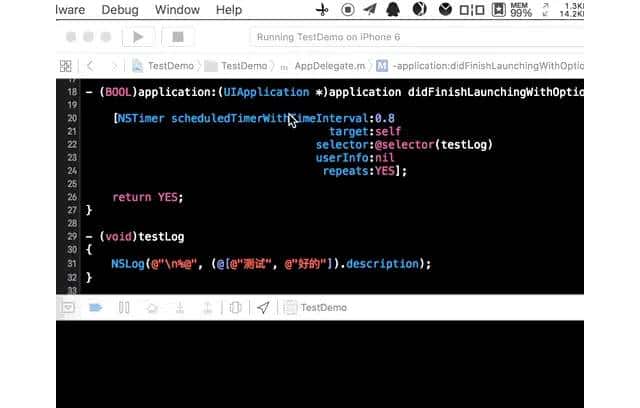
Task: Click the Step Into debug icon
Action: tap(179, 308)
